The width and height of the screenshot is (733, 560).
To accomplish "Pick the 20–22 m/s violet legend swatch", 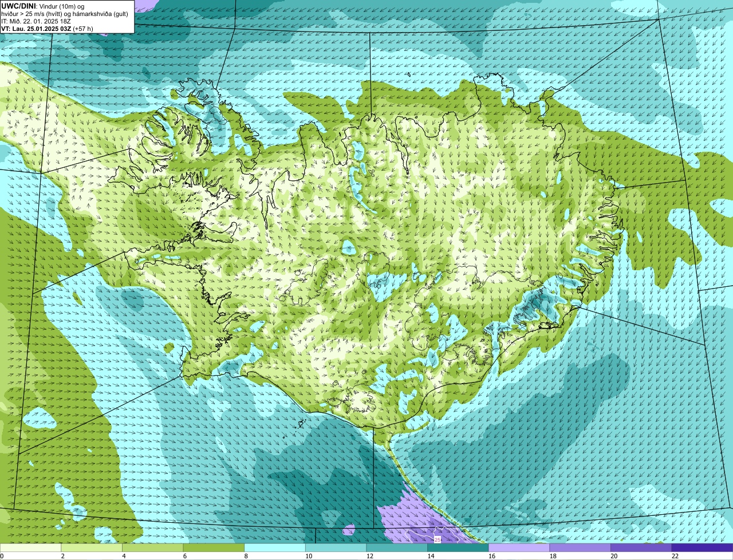I will (641, 547).
